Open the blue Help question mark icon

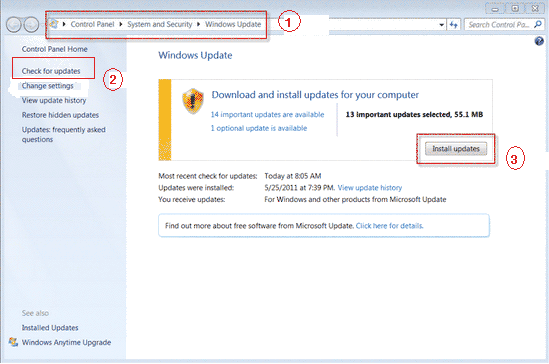coord(539,41)
